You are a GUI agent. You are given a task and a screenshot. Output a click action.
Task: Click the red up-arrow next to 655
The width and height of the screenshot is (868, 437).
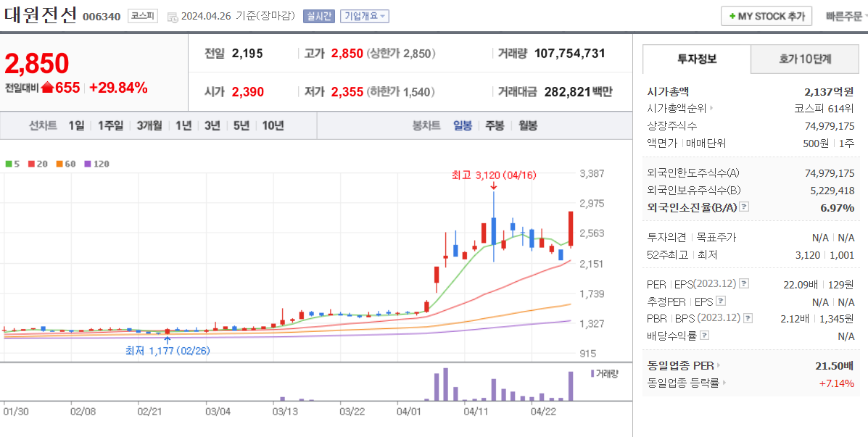click(47, 88)
